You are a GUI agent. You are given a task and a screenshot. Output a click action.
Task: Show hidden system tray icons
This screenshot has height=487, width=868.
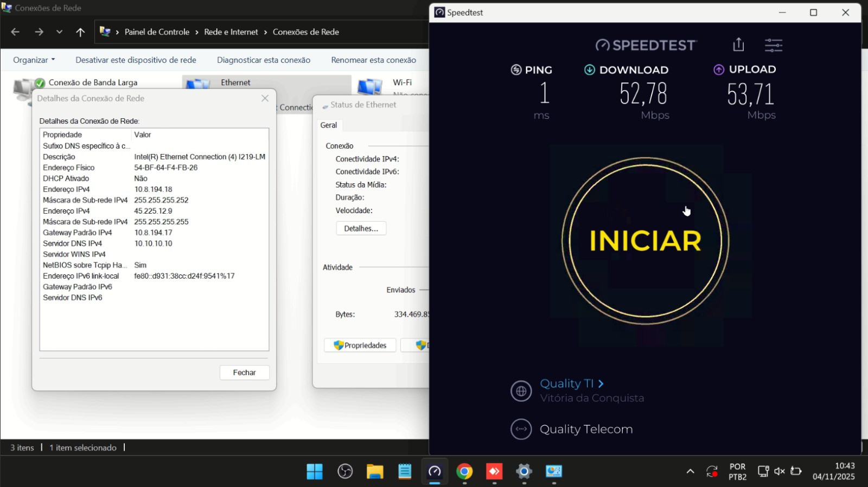pos(690,471)
